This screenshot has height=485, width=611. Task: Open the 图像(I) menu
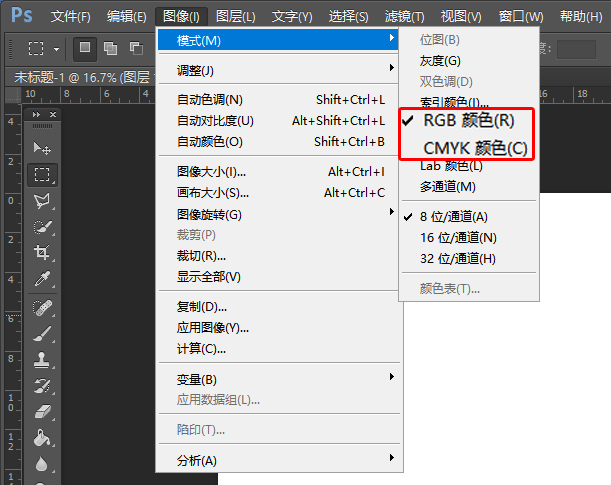point(181,17)
